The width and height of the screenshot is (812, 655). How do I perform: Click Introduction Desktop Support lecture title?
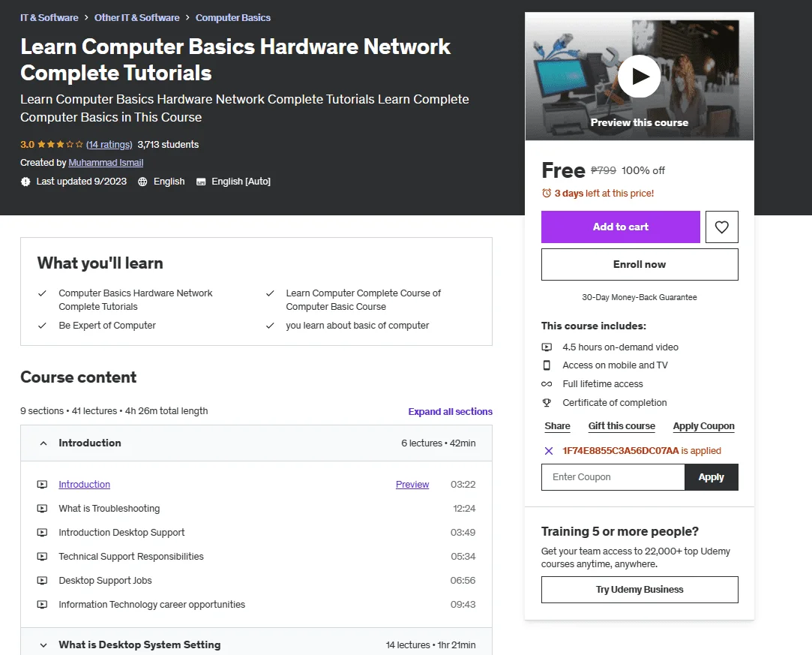tap(121, 532)
